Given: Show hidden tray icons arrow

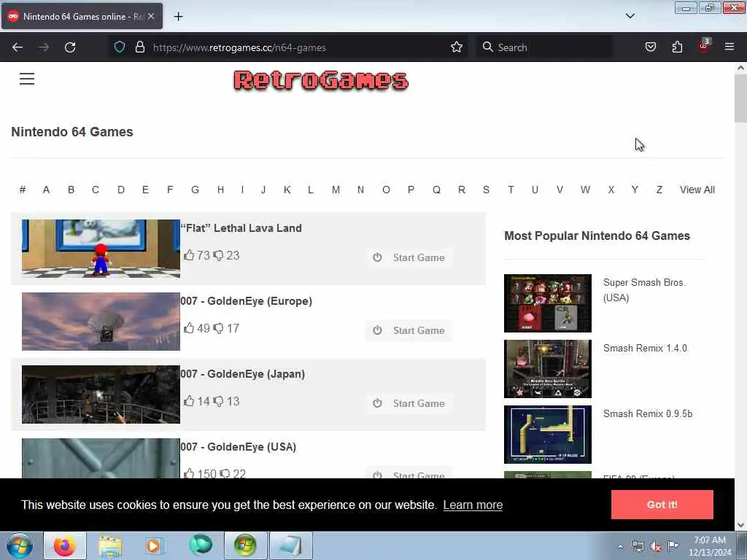Looking at the screenshot, I should (x=620, y=546).
